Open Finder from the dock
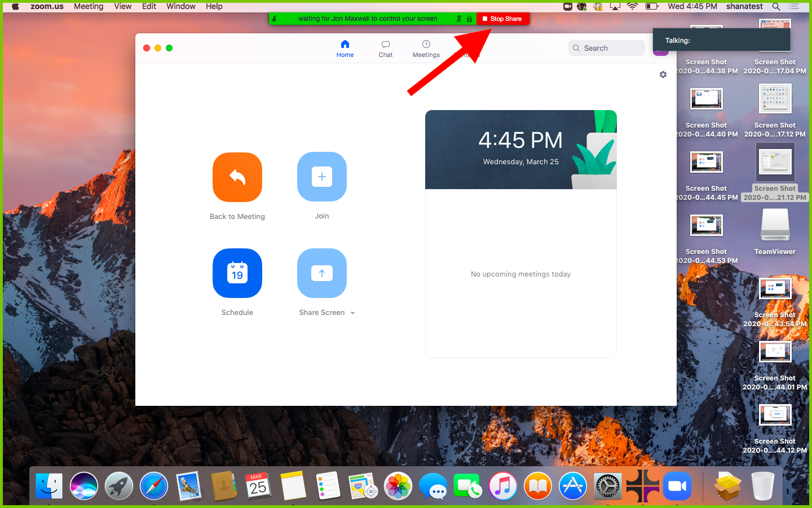 49,486
